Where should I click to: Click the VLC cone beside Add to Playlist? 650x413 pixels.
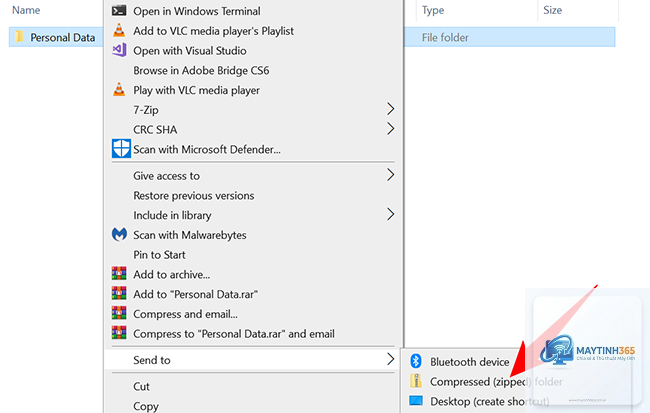click(x=119, y=30)
